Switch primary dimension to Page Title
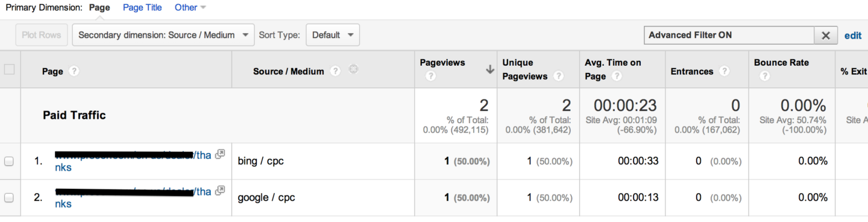868x222 pixels. (142, 7)
